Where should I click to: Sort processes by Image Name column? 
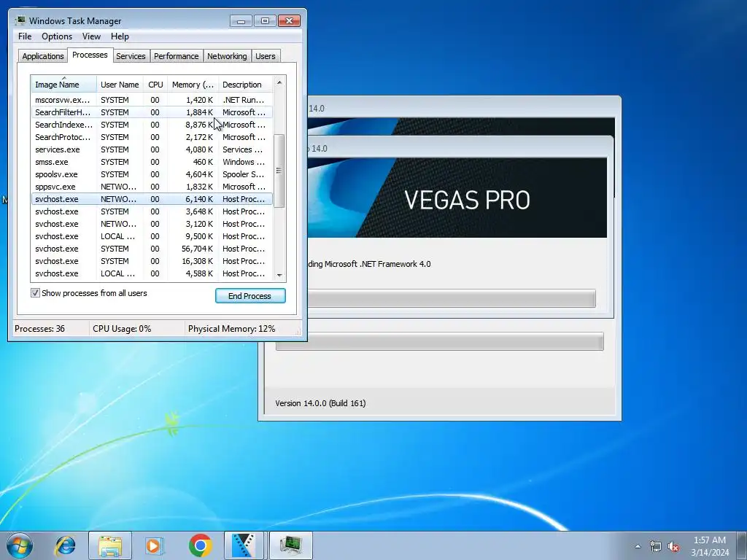[x=64, y=85]
